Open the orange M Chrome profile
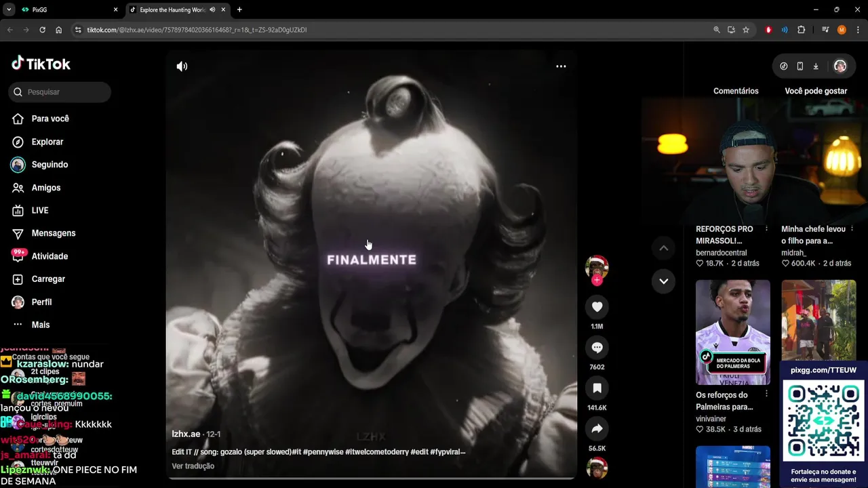This screenshot has width=868, height=488. click(x=842, y=30)
